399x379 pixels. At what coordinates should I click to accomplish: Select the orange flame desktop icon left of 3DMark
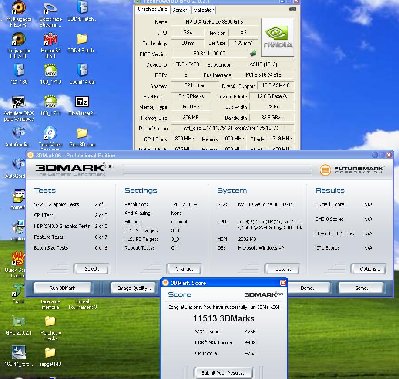point(18,259)
